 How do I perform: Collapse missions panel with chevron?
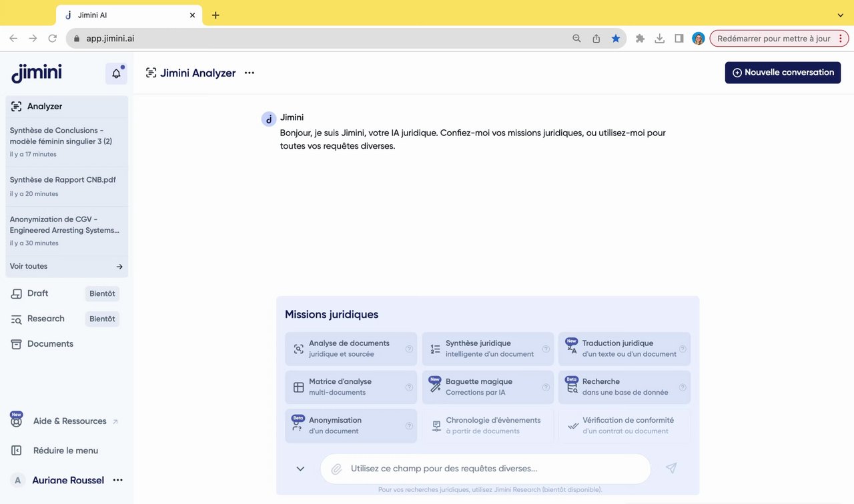[300, 469]
